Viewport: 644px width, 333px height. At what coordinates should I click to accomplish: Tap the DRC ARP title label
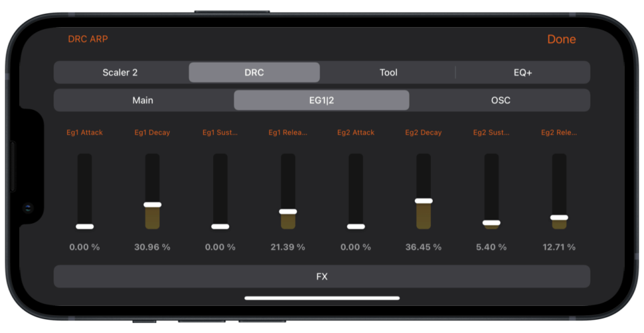(x=88, y=39)
